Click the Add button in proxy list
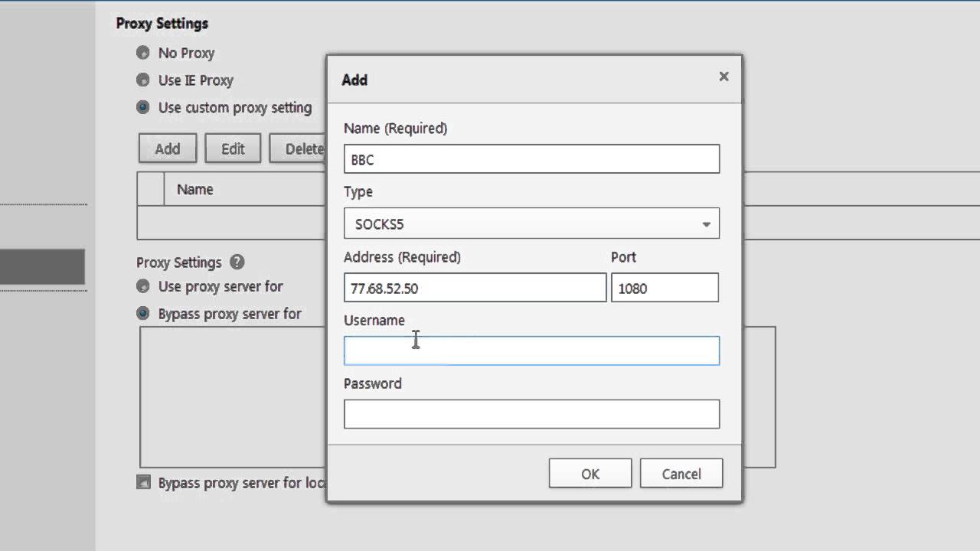980x551 pixels. [x=167, y=149]
